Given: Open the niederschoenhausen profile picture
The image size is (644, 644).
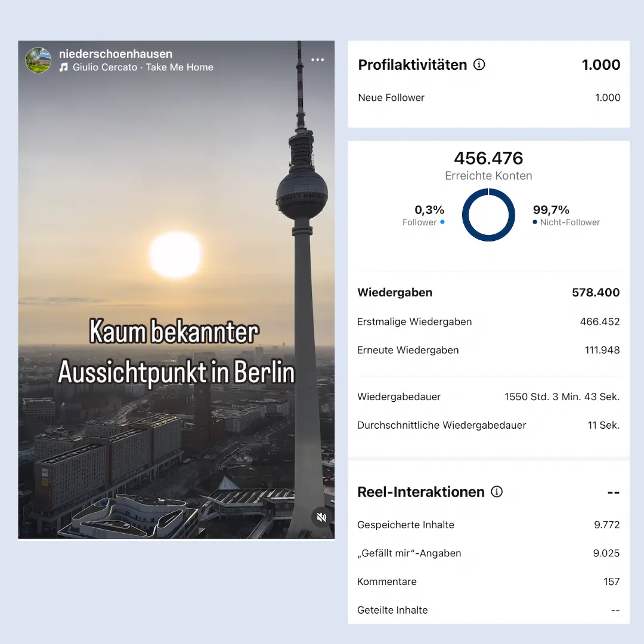Looking at the screenshot, I should (x=38, y=60).
